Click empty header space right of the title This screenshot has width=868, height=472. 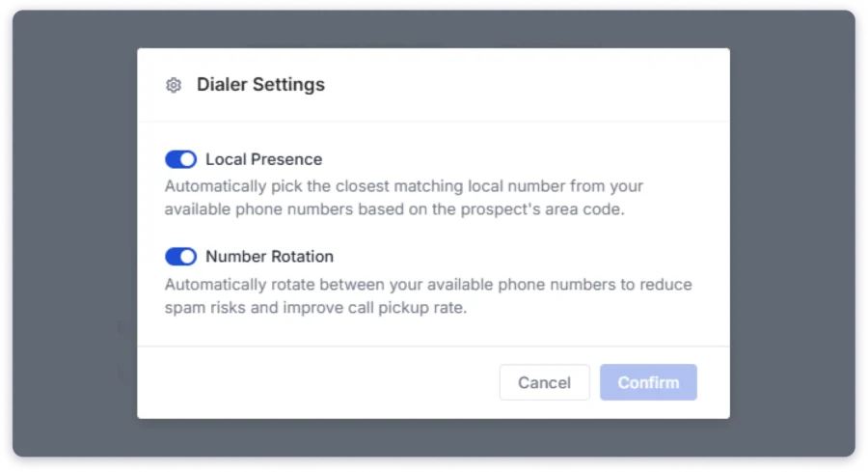530,85
